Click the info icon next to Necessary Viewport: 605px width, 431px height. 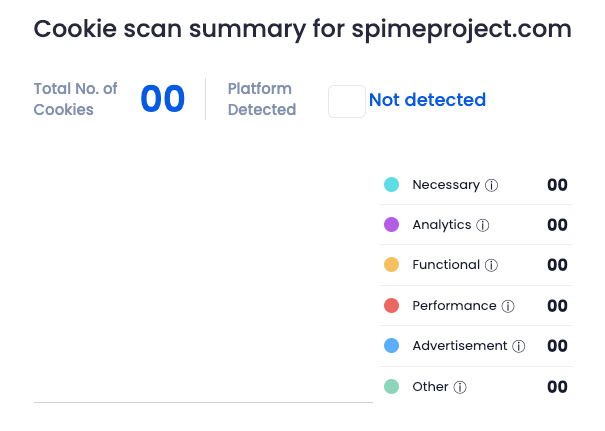click(x=491, y=185)
